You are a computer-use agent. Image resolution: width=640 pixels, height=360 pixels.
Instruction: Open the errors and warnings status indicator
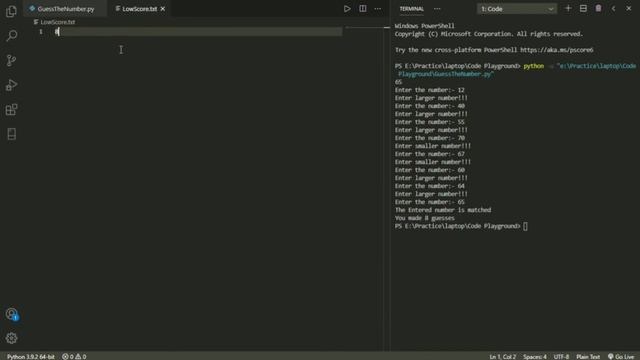tap(74, 356)
